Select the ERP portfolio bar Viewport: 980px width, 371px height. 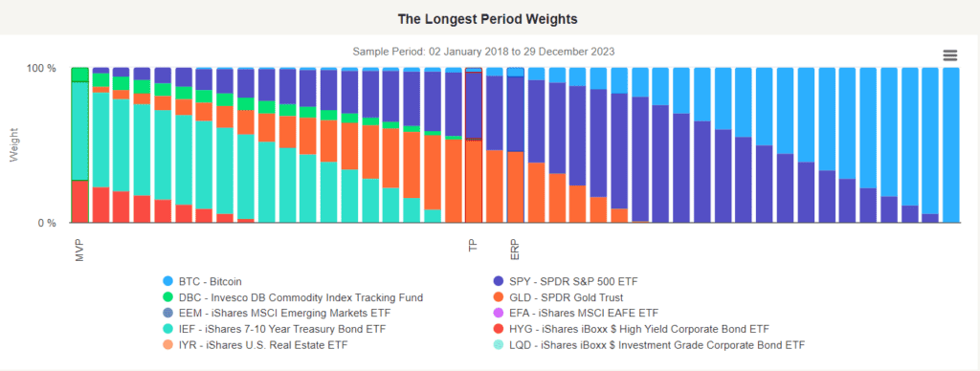point(516,145)
